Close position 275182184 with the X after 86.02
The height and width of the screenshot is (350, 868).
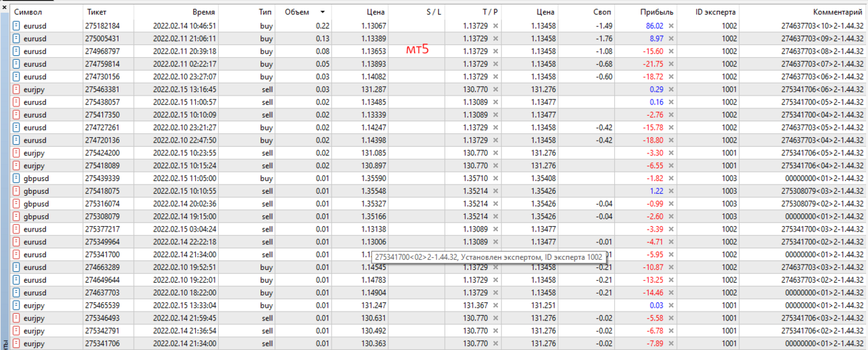click(671, 26)
